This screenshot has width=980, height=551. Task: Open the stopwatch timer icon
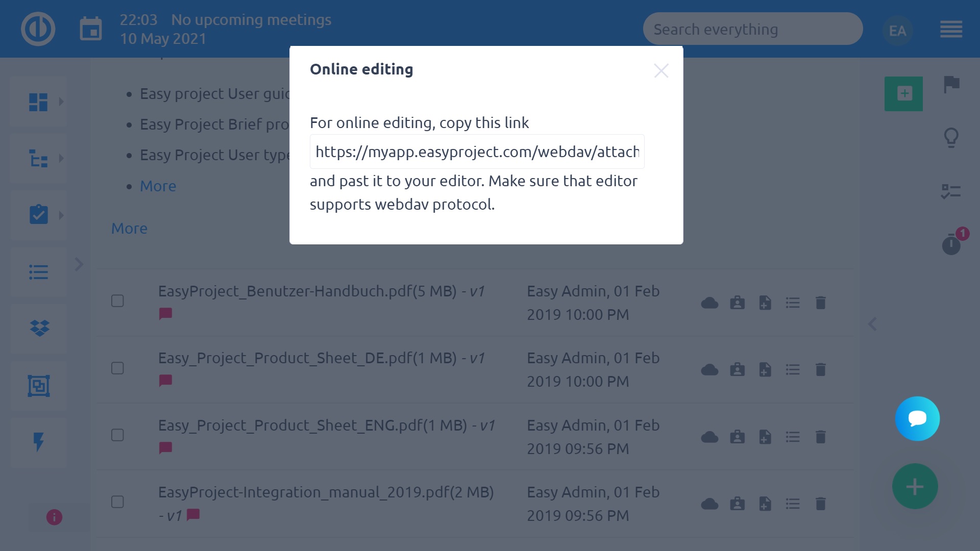951,244
